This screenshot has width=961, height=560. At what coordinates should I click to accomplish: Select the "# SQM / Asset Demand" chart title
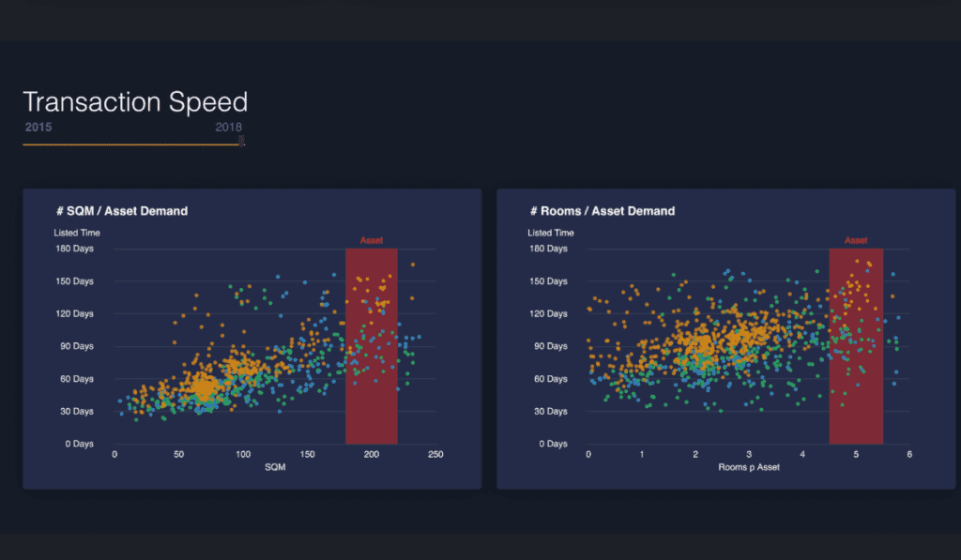click(119, 210)
